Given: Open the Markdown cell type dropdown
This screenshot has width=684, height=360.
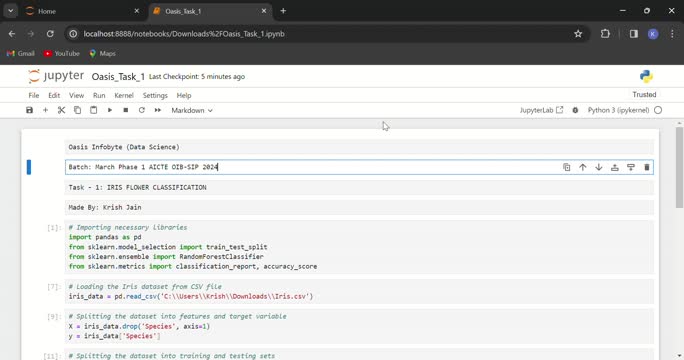Looking at the screenshot, I should click(192, 110).
